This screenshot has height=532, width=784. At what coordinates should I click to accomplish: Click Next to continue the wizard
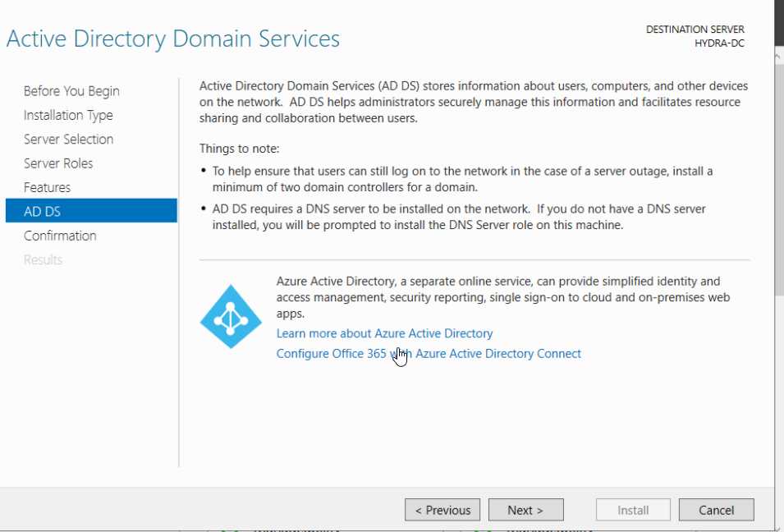point(525,510)
